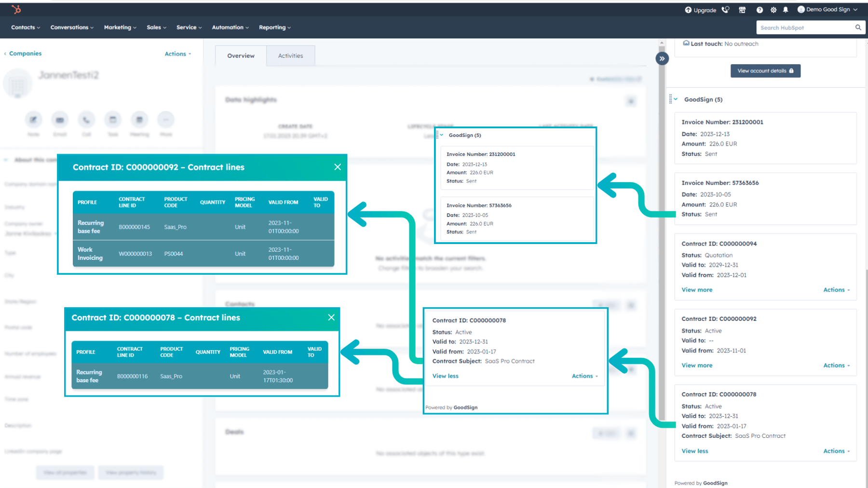The image size is (868, 488).
Task: Close the C000000078 contract lines popup
Action: click(x=331, y=317)
